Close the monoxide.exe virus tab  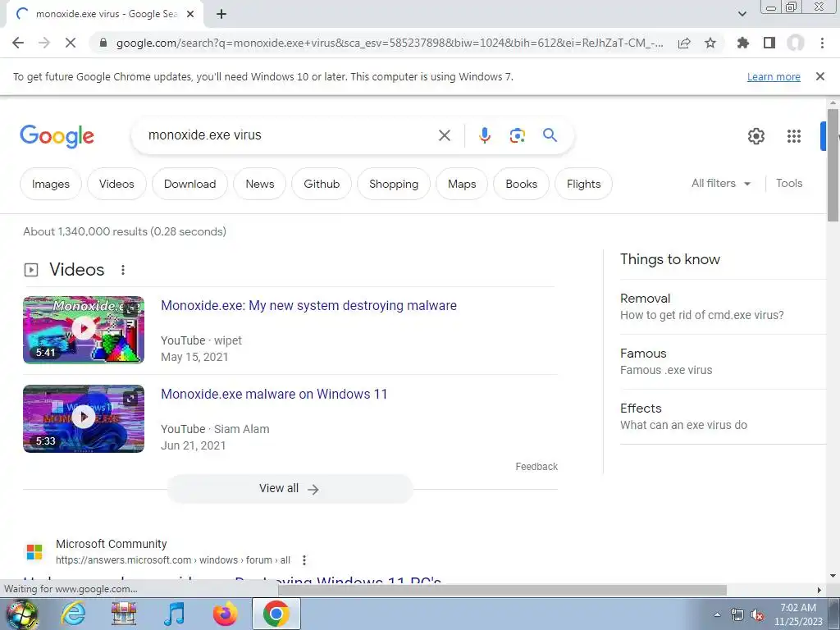[x=190, y=14]
